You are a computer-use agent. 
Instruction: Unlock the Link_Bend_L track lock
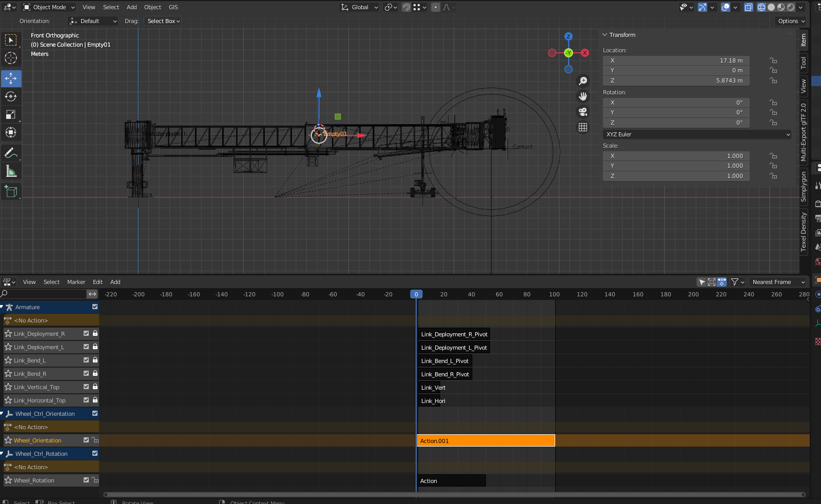(95, 360)
